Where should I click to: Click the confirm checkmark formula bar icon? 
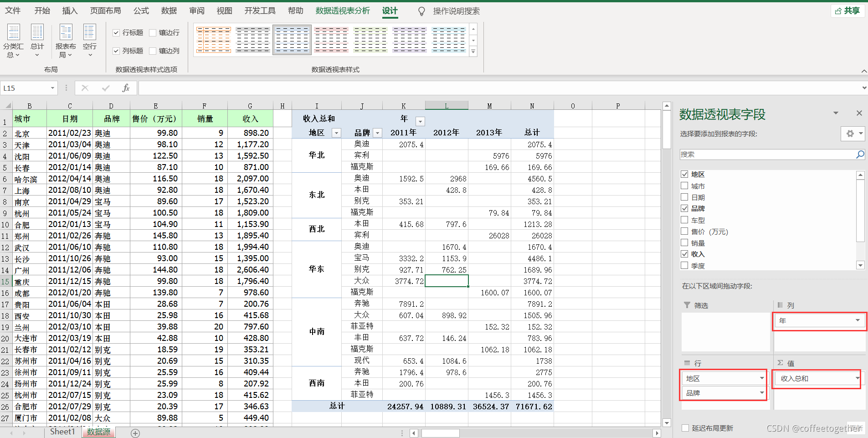tap(106, 88)
